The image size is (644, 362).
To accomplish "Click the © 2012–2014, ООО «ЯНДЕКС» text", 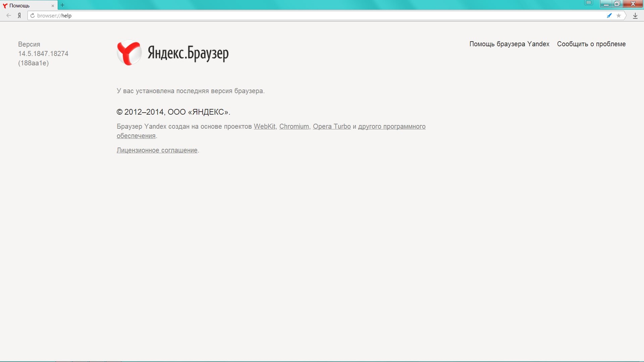I will click(173, 112).
